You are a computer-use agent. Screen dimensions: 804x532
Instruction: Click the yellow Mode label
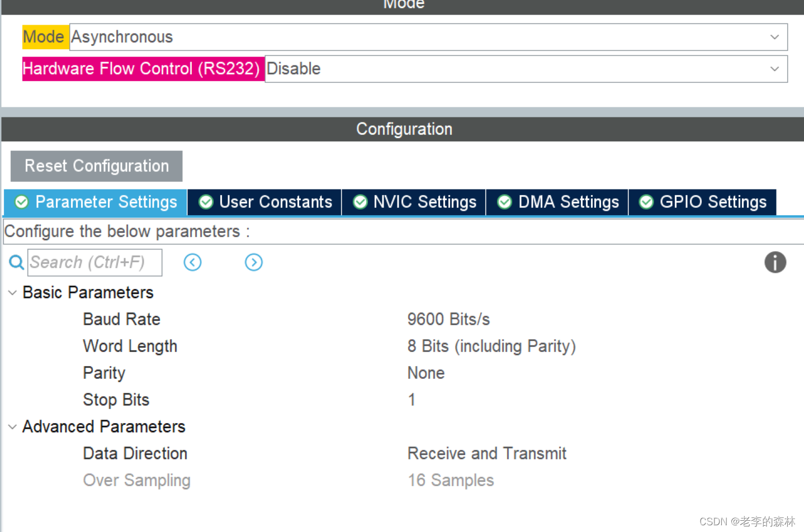[45, 37]
